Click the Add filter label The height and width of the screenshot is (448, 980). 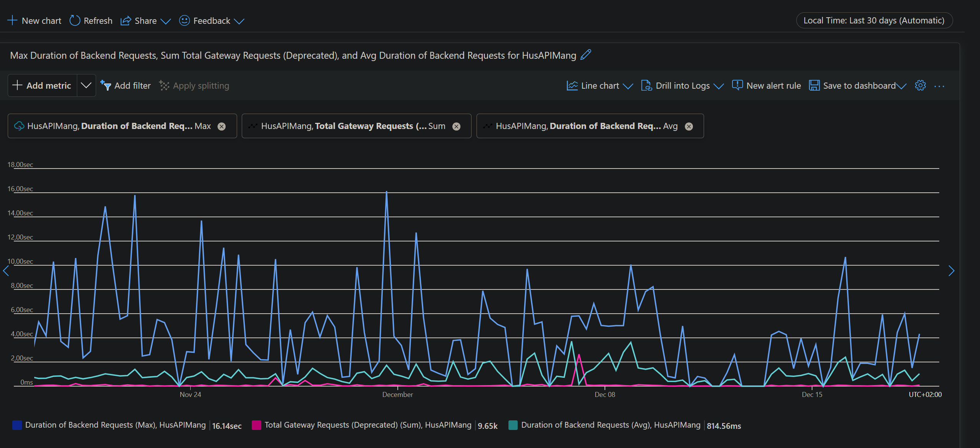[133, 86]
